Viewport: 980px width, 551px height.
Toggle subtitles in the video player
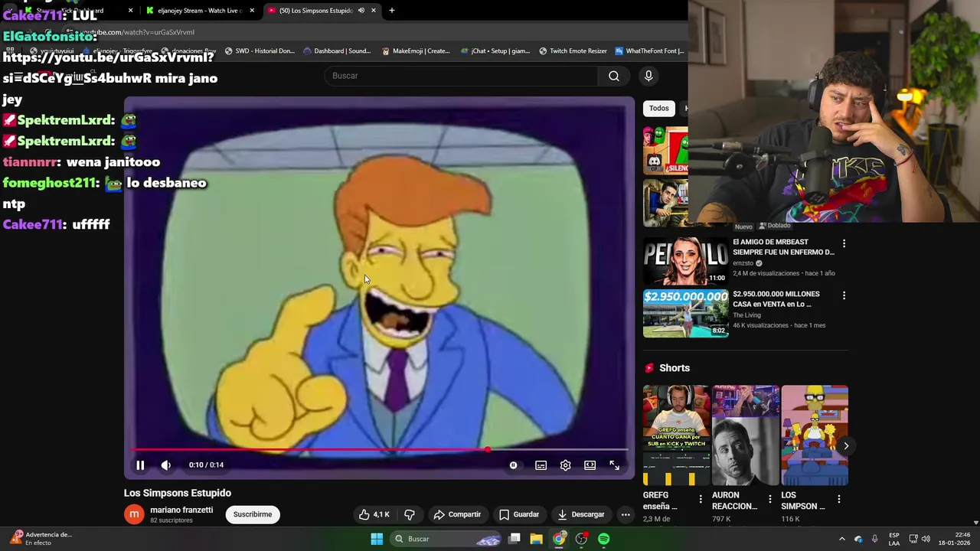tap(541, 465)
